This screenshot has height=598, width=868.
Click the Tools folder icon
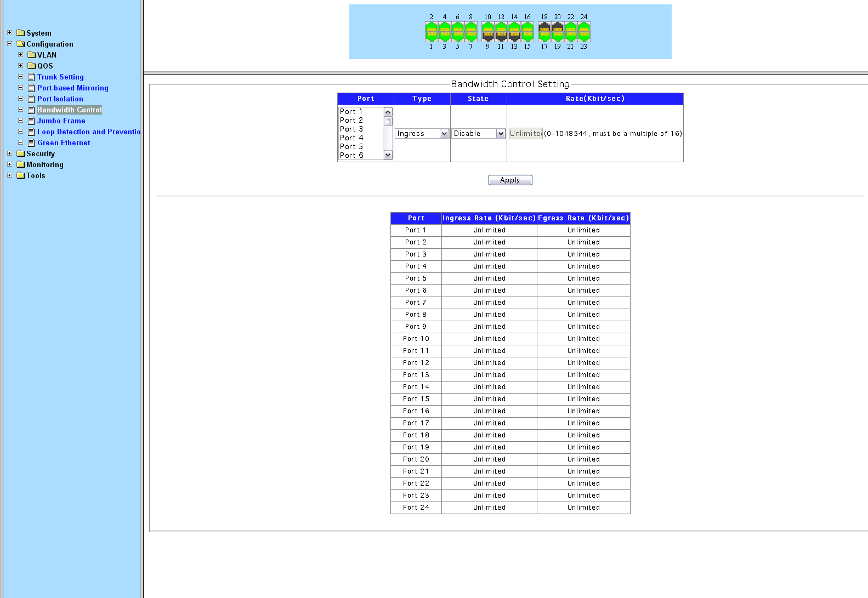pyautogui.click(x=21, y=175)
